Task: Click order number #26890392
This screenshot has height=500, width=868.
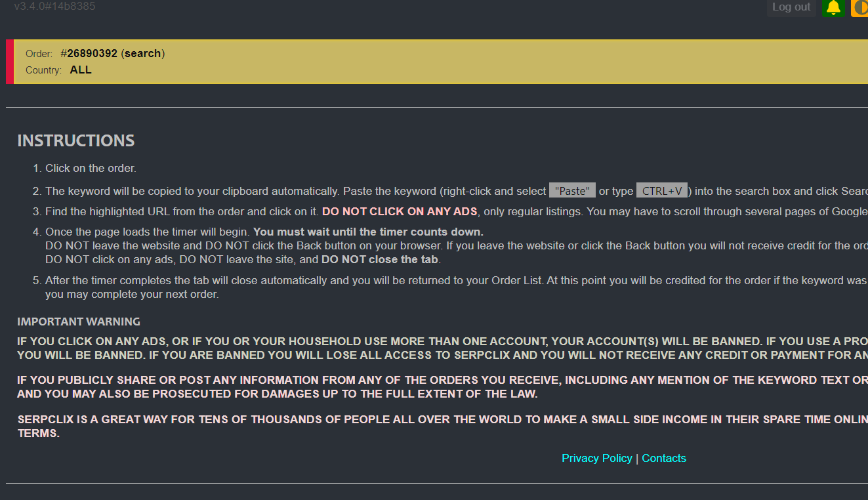Action: click(89, 53)
